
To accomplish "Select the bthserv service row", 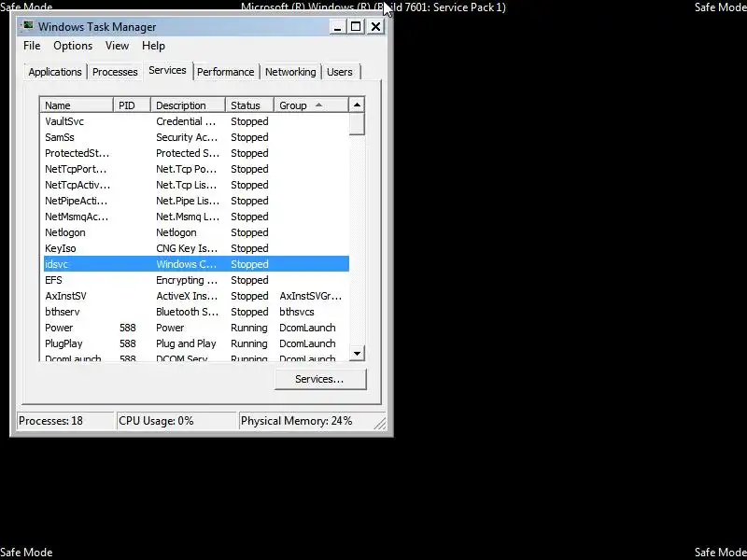I will coord(196,312).
